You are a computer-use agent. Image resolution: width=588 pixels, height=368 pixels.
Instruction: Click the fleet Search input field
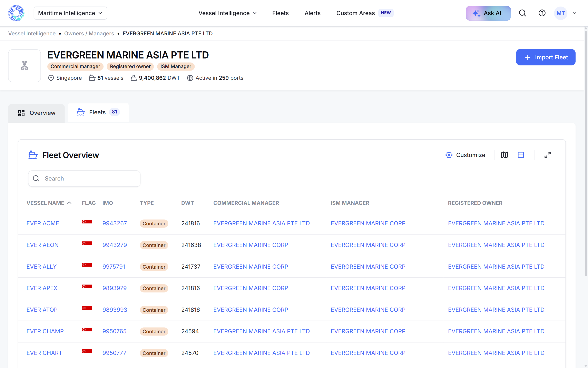click(84, 178)
